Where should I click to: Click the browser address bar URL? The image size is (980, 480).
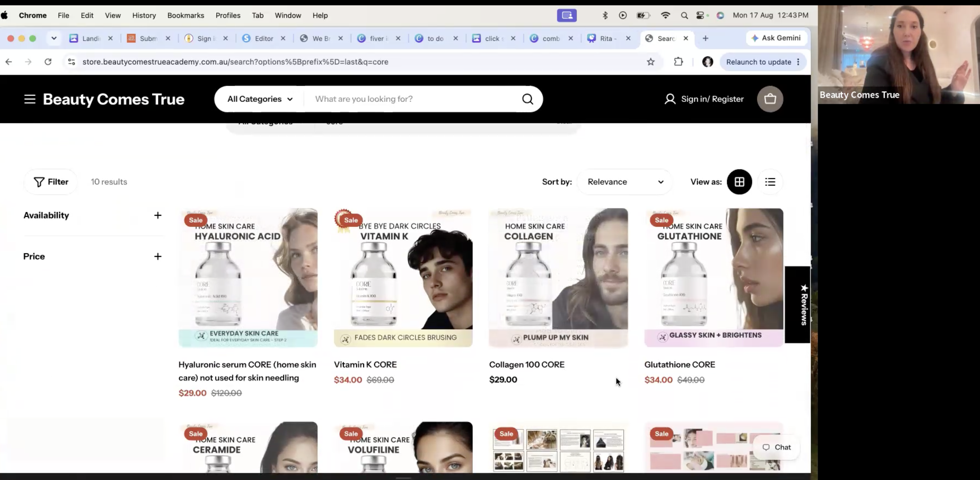(x=235, y=62)
